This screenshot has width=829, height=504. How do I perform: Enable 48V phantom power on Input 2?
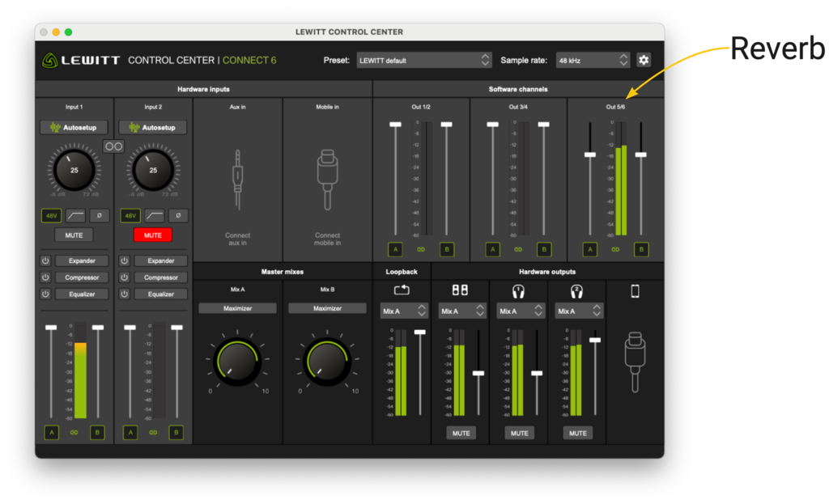(130, 215)
